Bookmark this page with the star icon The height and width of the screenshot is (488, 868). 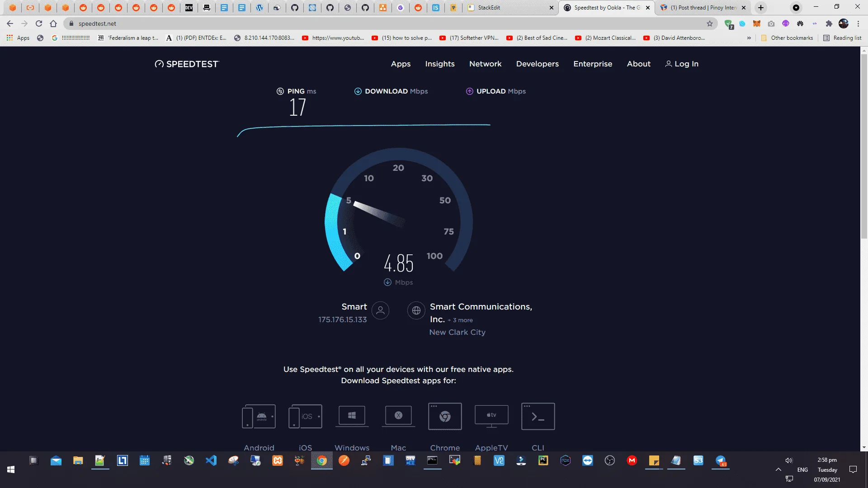(x=710, y=23)
